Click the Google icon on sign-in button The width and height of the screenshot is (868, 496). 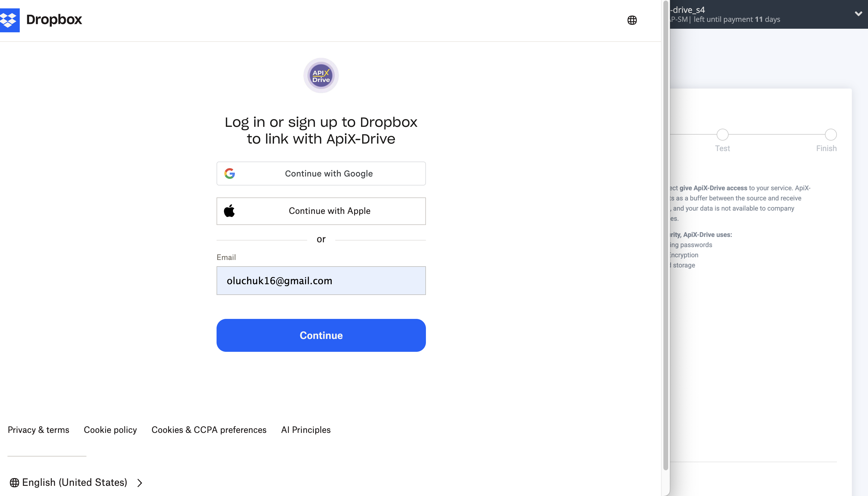coord(230,174)
